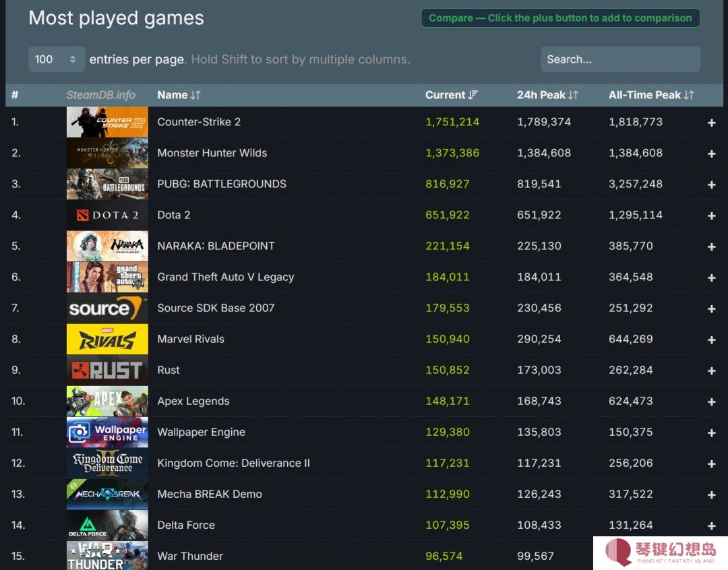The image size is (728, 570).
Task: Click plus icon for PUBG: BATTLEGROUNDS row
Action: (x=711, y=185)
